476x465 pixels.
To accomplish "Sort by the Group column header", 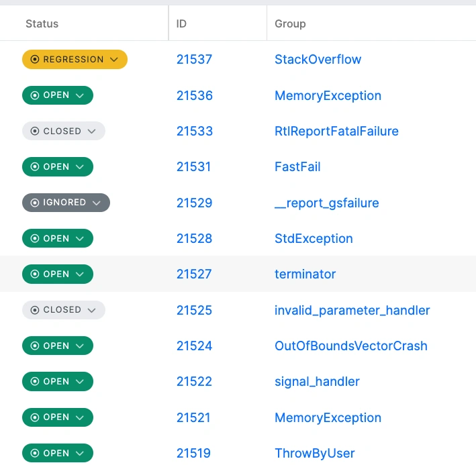I will coord(290,24).
